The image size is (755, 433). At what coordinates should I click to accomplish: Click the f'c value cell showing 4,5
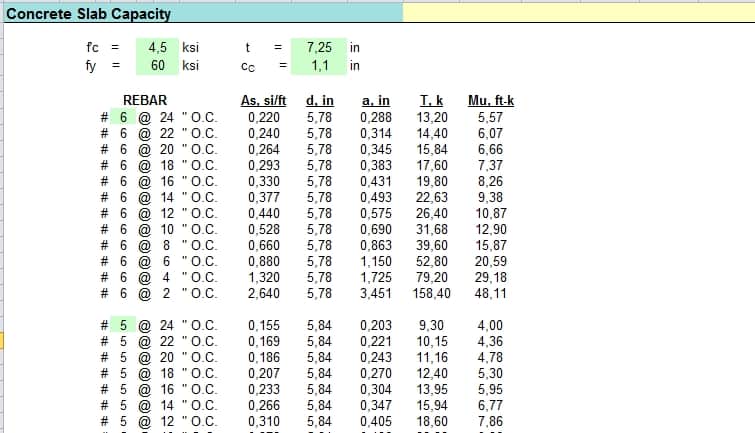pyautogui.click(x=158, y=47)
